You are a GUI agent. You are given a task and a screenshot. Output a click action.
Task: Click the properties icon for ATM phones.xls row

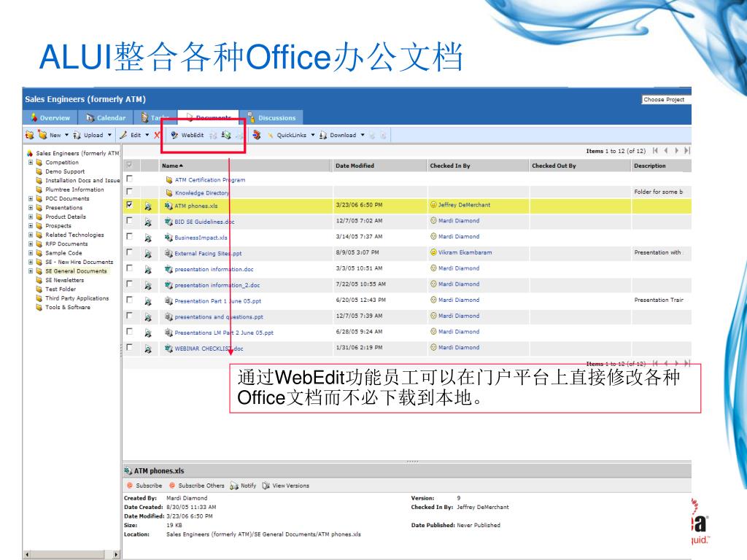(x=148, y=206)
